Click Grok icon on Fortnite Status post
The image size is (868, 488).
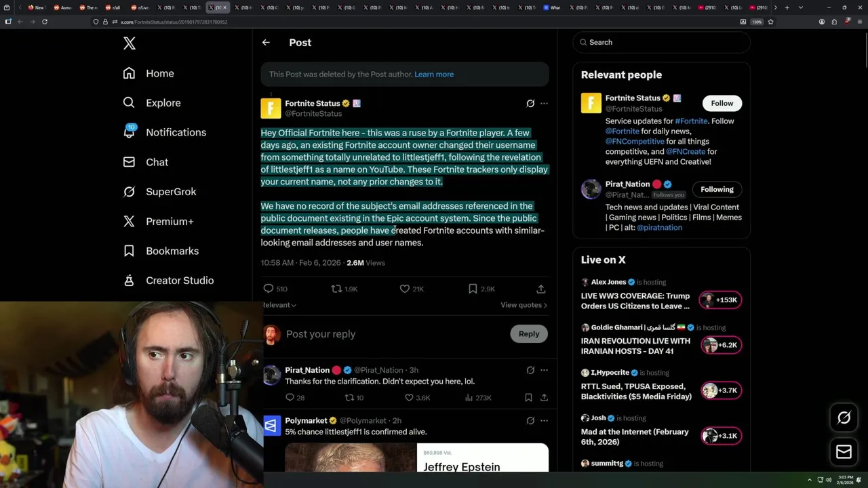pos(530,104)
